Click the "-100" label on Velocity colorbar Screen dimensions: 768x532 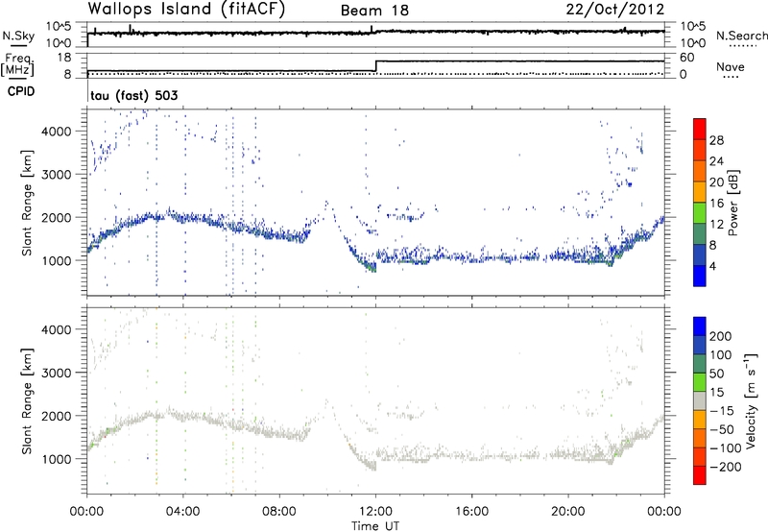coord(726,447)
